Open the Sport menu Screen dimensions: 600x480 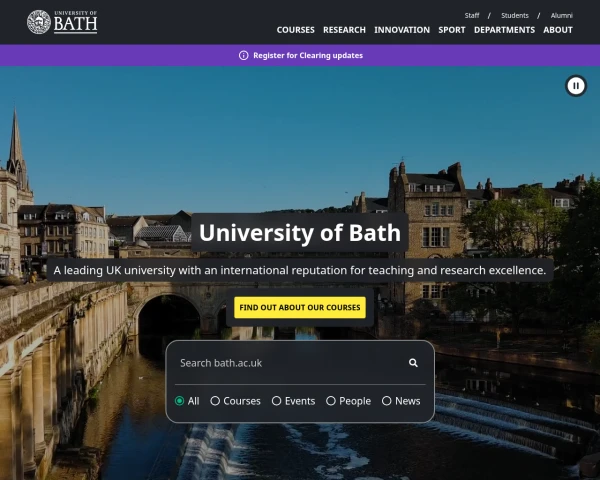coord(452,30)
